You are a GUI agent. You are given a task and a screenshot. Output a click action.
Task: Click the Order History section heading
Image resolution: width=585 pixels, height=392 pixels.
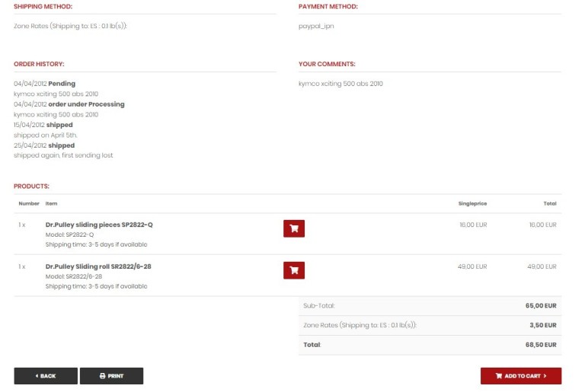39,64
